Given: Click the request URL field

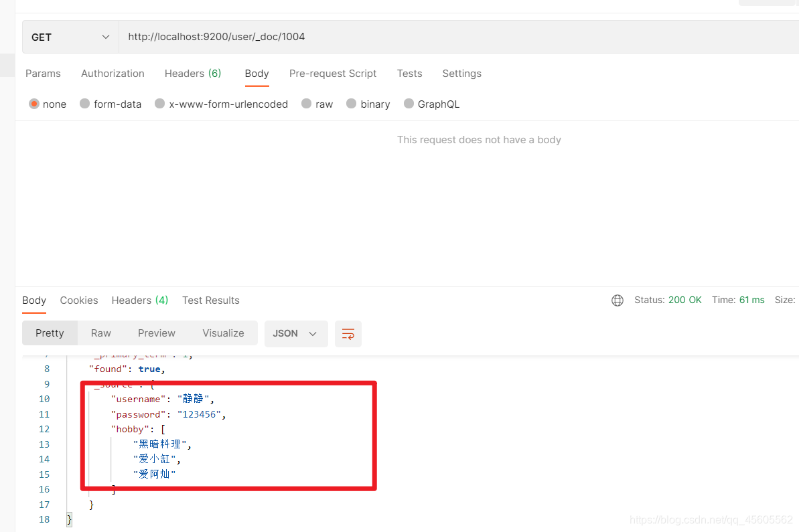Looking at the screenshot, I should 459,37.
